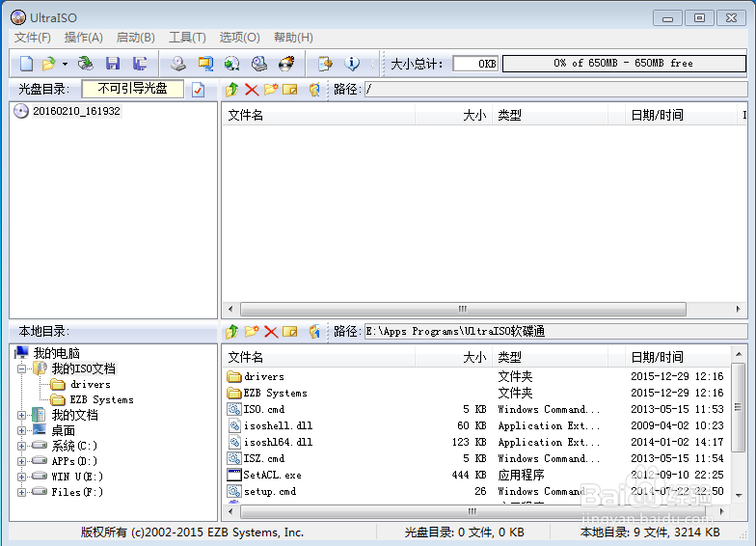756x546 pixels.
Task: Open the 文件(F) menu
Action: click(33, 38)
